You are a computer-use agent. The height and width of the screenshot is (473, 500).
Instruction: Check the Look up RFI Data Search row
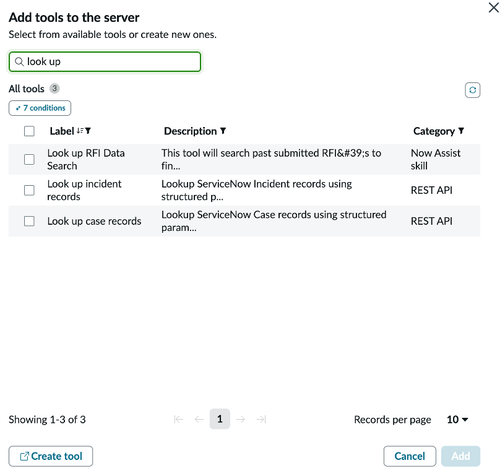29,159
